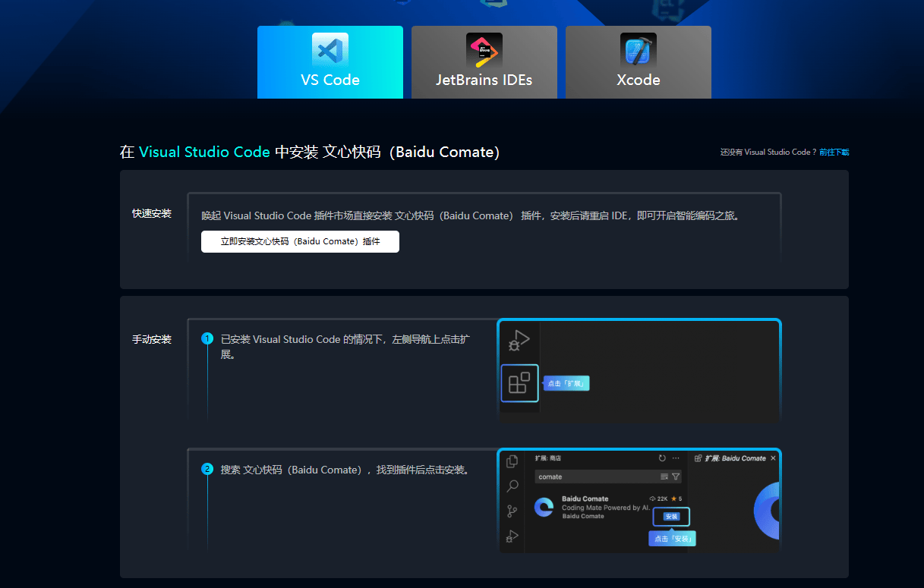The image size is (924, 588).
Task: Click the Search magnifier icon in the sidebar
Action: (512, 486)
